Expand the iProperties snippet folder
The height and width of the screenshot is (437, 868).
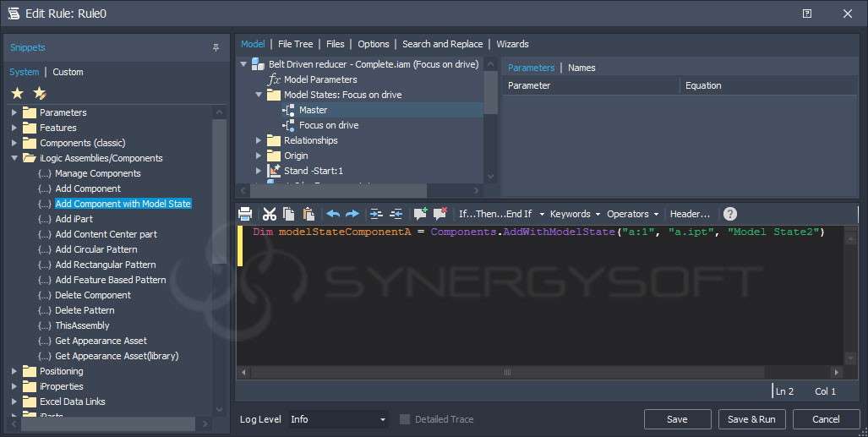click(14, 386)
